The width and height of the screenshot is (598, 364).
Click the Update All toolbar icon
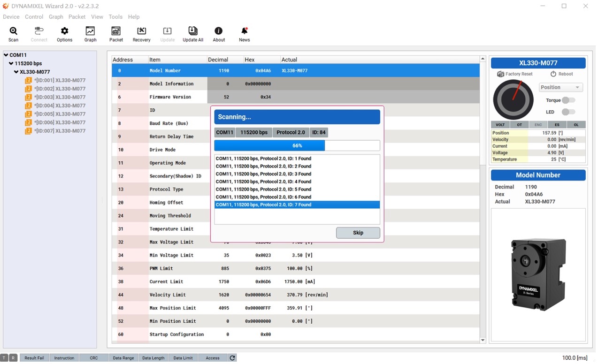[193, 34]
